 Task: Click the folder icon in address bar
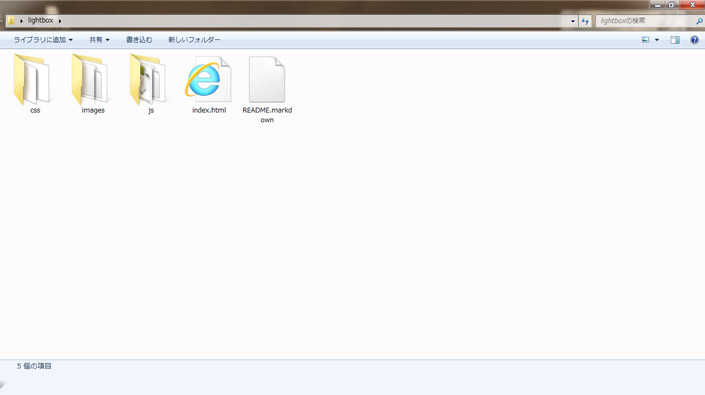point(11,21)
